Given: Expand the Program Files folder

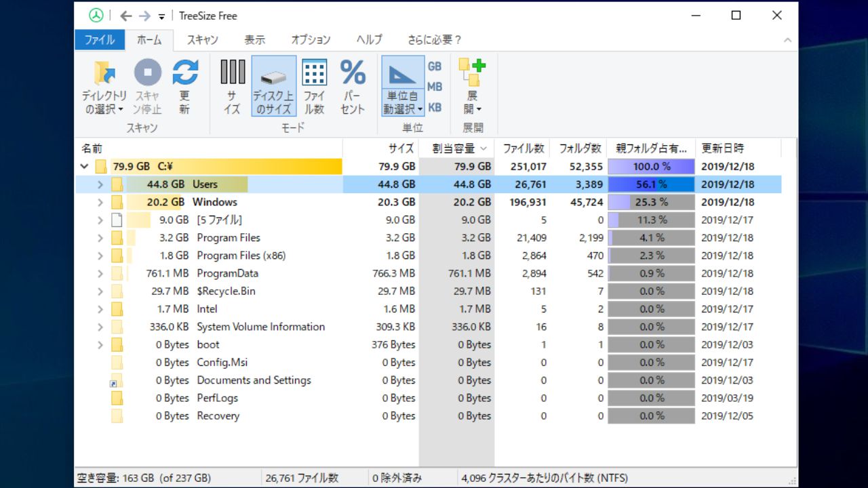Looking at the screenshot, I should pos(100,238).
